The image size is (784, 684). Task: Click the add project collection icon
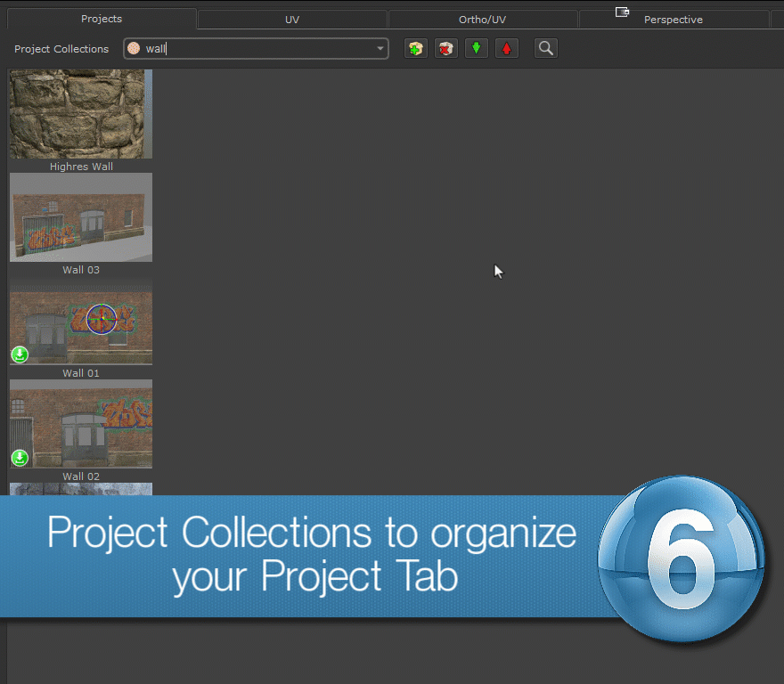click(415, 49)
